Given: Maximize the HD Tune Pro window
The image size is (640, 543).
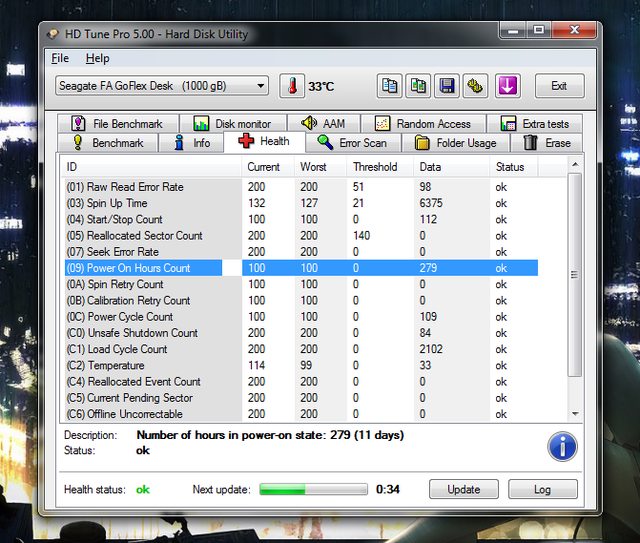Looking at the screenshot, I should click(x=539, y=30).
